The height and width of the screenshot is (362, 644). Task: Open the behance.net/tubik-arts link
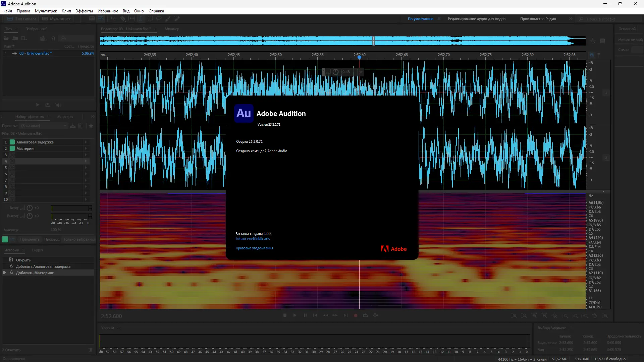click(253, 239)
